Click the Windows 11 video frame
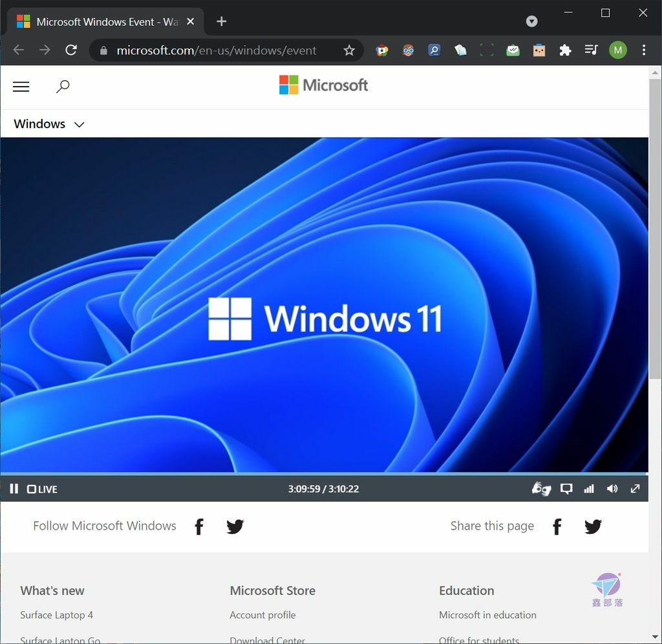The height and width of the screenshot is (644, 662). tap(325, 305)
